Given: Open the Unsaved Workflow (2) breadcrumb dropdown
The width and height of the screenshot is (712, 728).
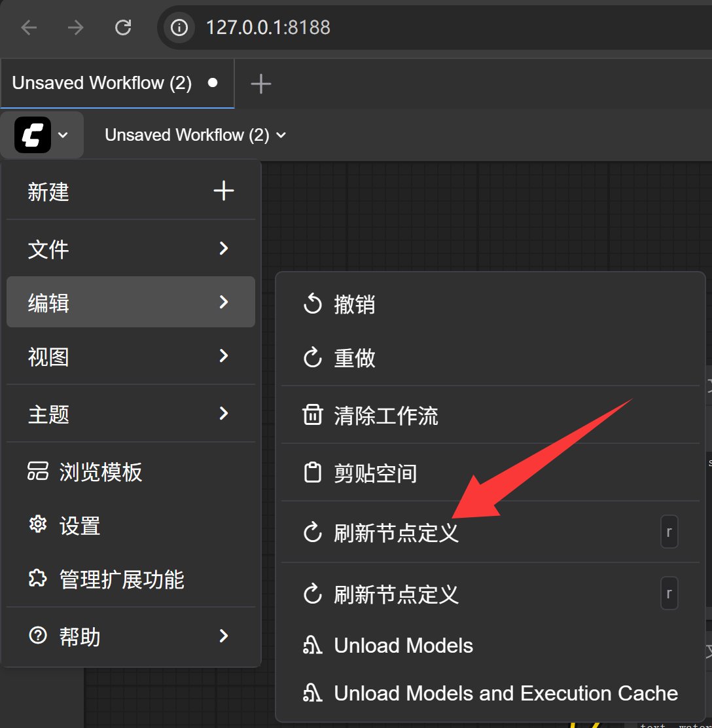Looking at the screenshot, I should pyautogui.click(x=195, y=135).
